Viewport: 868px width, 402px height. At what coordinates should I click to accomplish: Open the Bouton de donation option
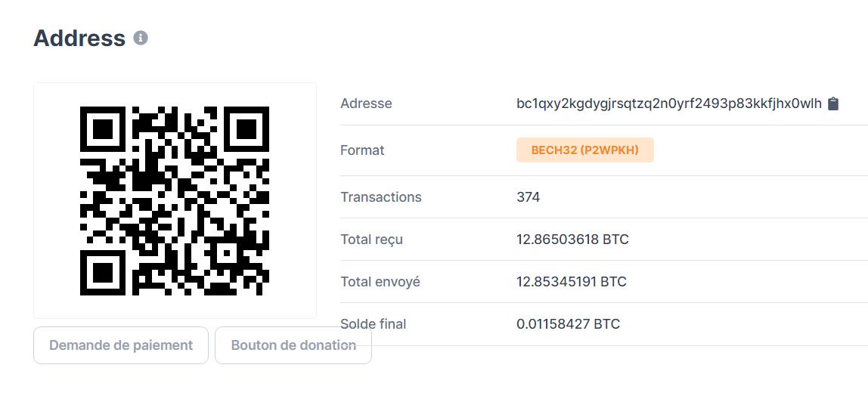click(293, 345)
